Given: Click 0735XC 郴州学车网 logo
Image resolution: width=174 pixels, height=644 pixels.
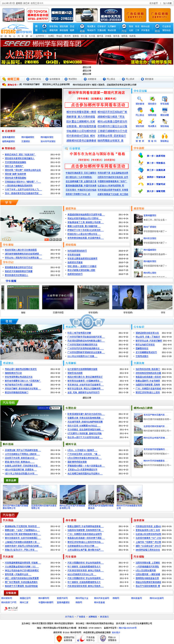Looking at the screenshot, I should point(16,29).
